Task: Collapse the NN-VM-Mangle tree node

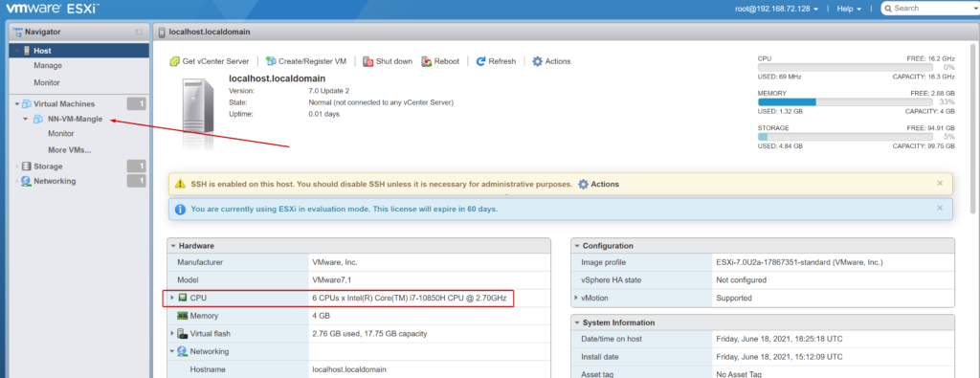Action: (25, 119)
